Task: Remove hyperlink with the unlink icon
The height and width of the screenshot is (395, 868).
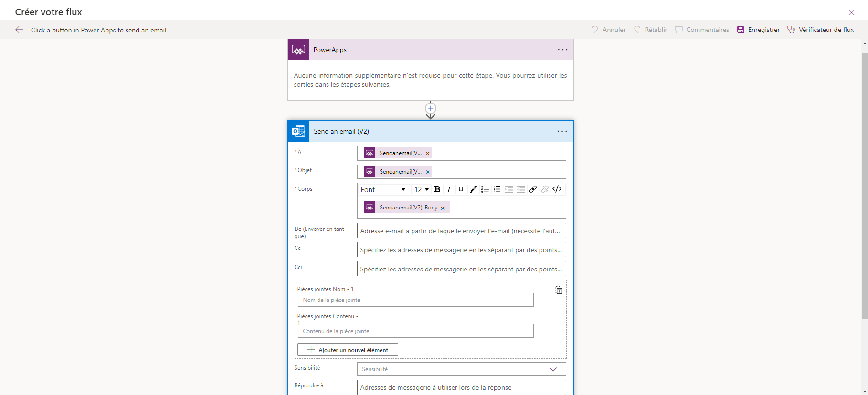Action: (x=545, y=189)
